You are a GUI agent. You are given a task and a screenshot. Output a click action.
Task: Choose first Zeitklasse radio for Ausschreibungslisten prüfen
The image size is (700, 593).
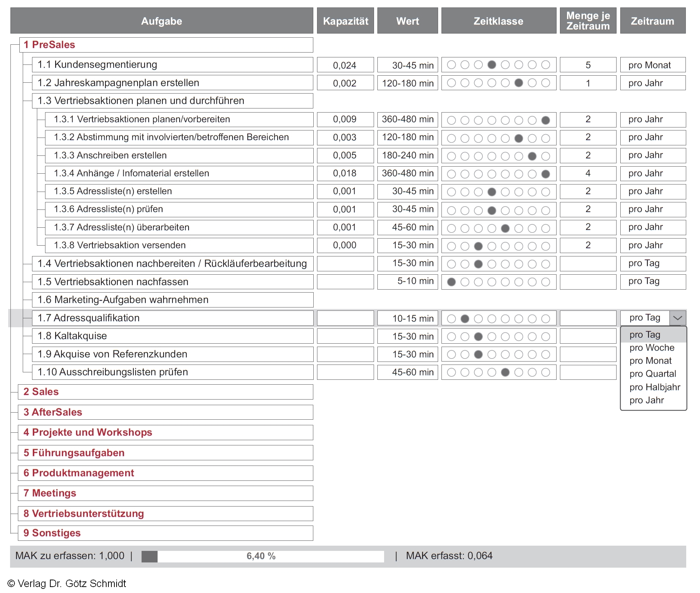(451, 372)
